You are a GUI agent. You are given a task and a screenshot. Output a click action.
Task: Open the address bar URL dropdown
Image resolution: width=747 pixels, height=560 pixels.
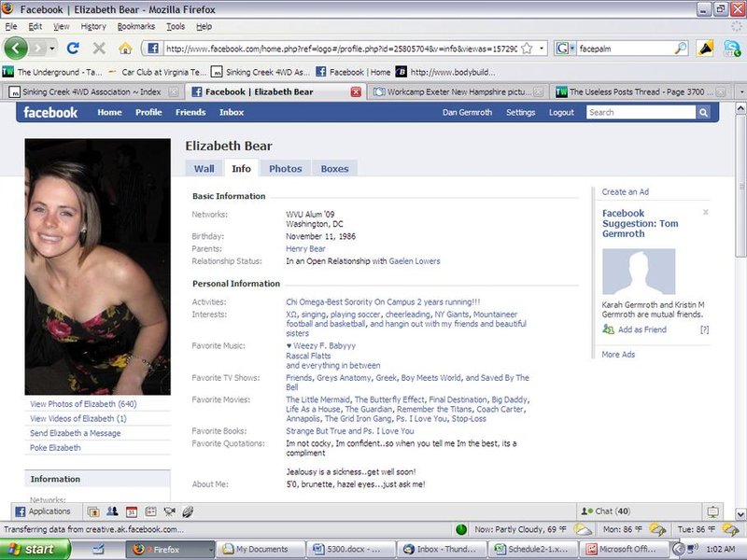pyautogui.click(x=542, y=49)
